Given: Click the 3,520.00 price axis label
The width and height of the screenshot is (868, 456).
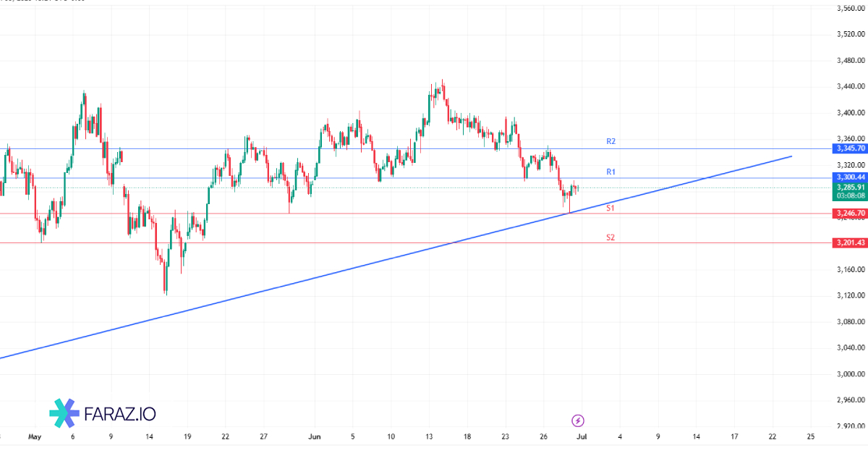Looking at the screenshot, I should click(x=851, y=34).
